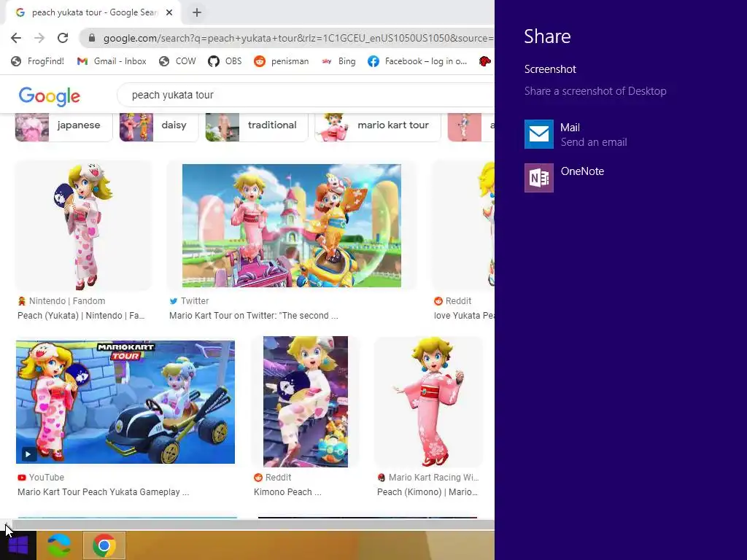747x560 pixels.
Task: Open the COW bookmark
Action: 178,61
